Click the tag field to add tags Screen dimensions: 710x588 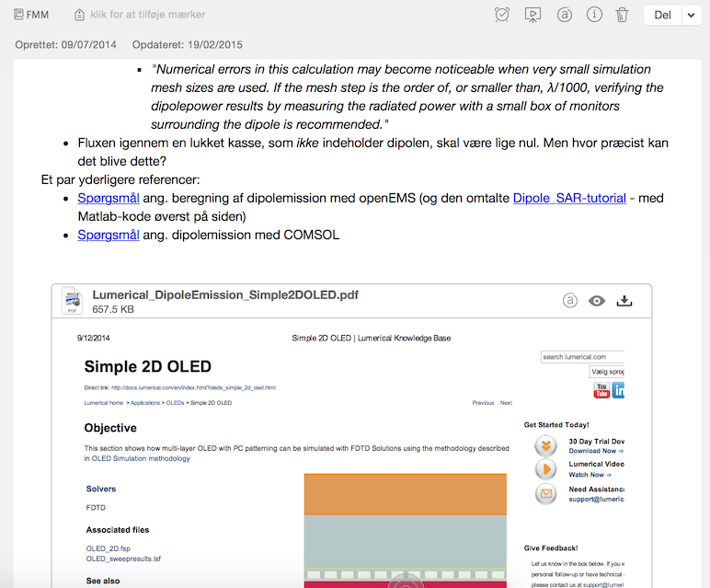coord(148,15)
